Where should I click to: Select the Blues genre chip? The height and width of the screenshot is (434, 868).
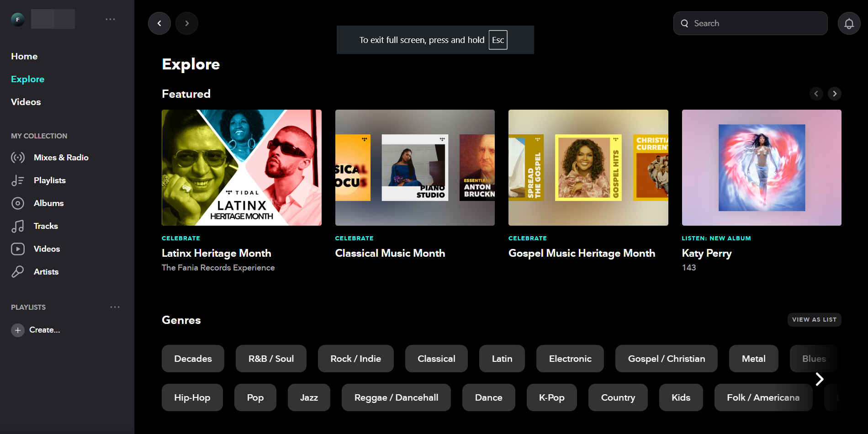(814, 359)
